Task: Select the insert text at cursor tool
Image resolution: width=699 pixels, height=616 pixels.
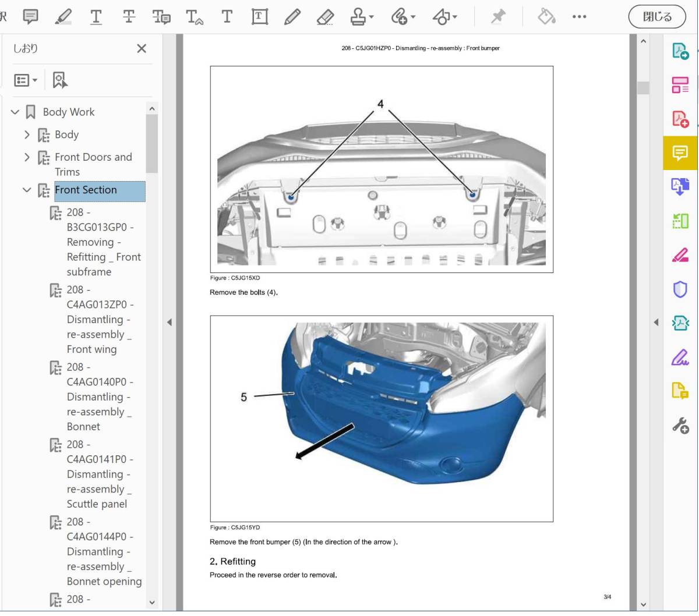Action: 195,17
